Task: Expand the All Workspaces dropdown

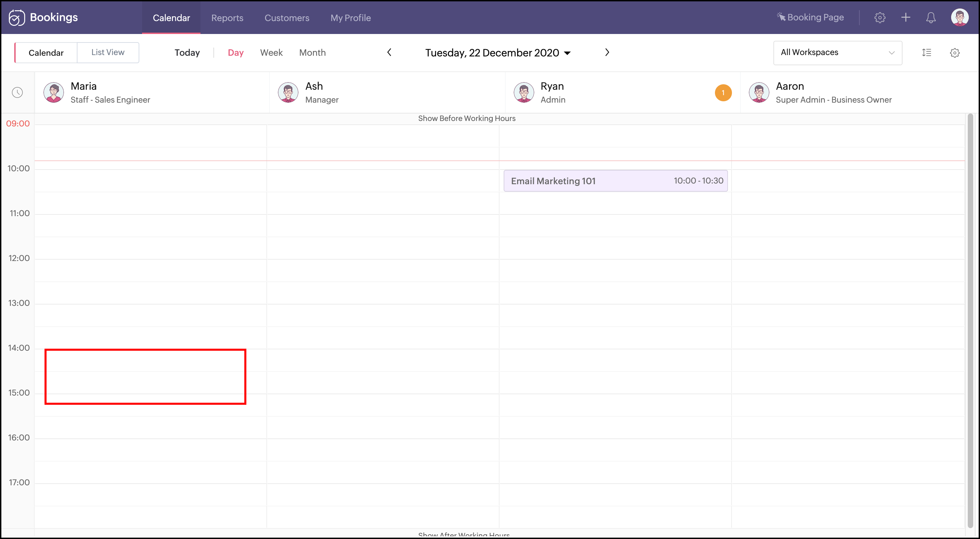Action: [x=837, y=52]
